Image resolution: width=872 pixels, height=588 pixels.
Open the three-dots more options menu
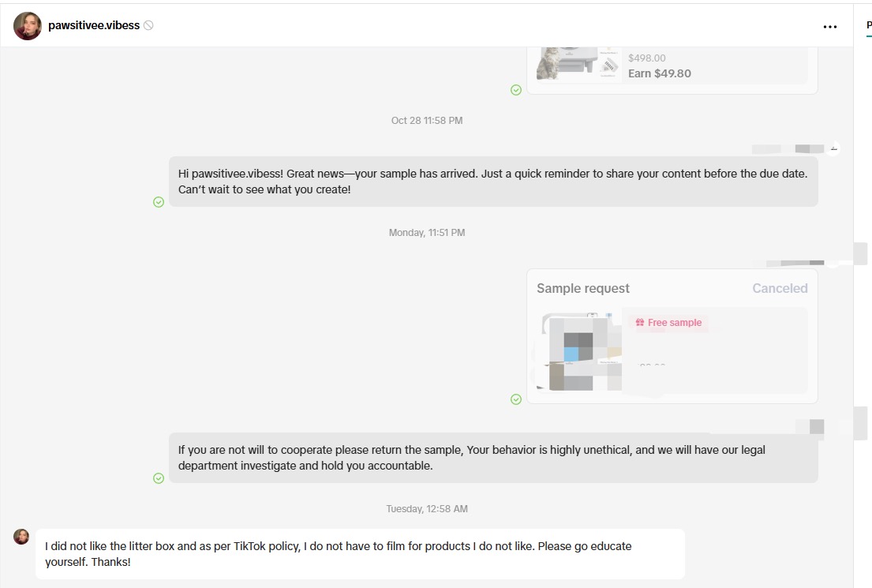tap(829, 26)
